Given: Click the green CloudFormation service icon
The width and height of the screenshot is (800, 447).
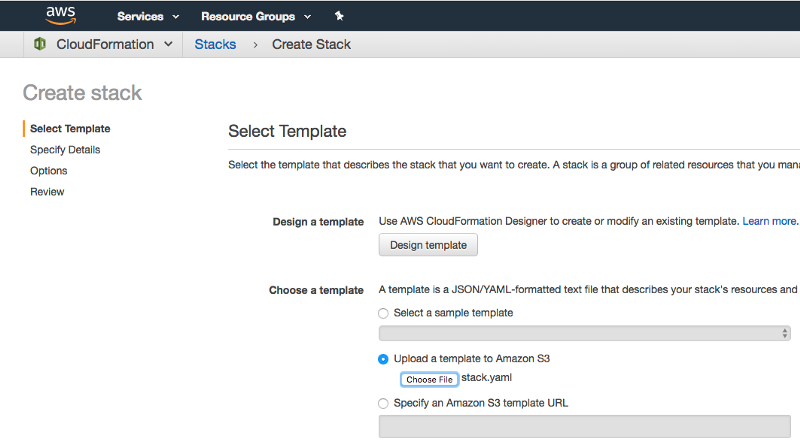Looking at the screenshot, I should (x=40, y=44).
